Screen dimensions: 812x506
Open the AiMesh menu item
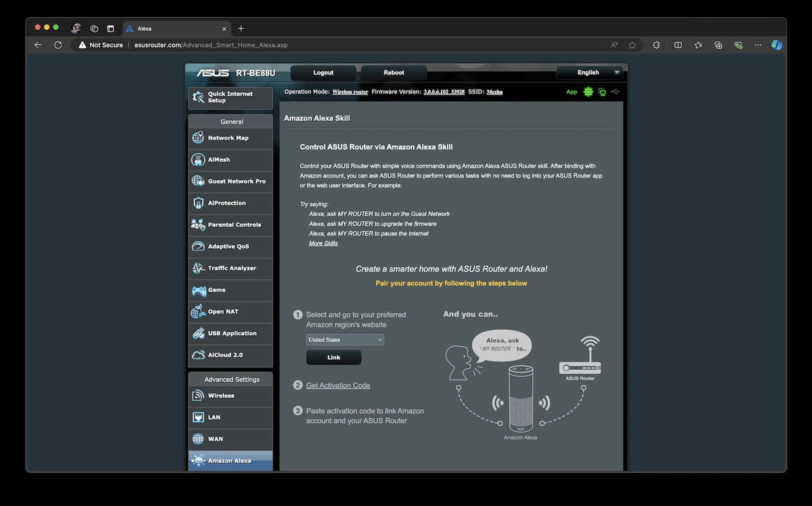tap(230, 160)
